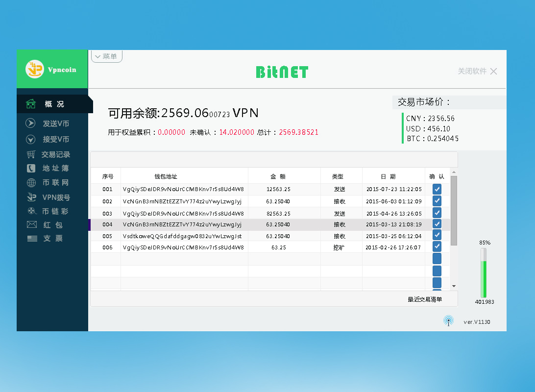This screenshot has height=392, width=535.
Task: Click the amount 82563.25
Action: click(278, 214)
